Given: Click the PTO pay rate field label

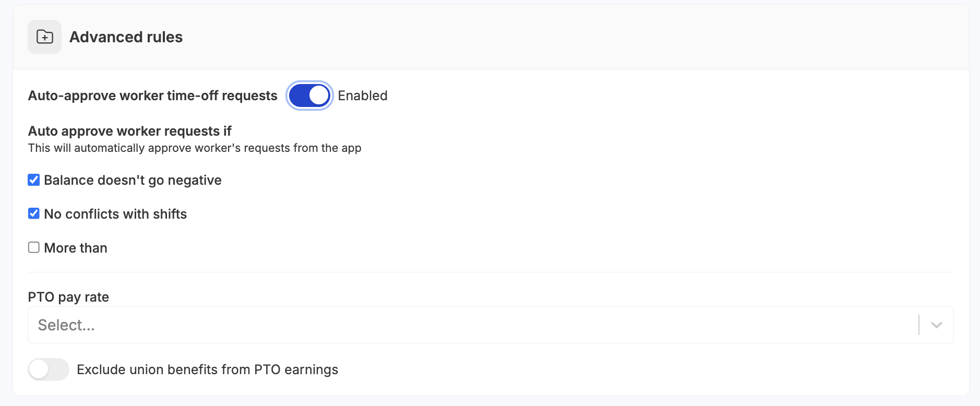Looking at the screenshot, I should (68, 297).
